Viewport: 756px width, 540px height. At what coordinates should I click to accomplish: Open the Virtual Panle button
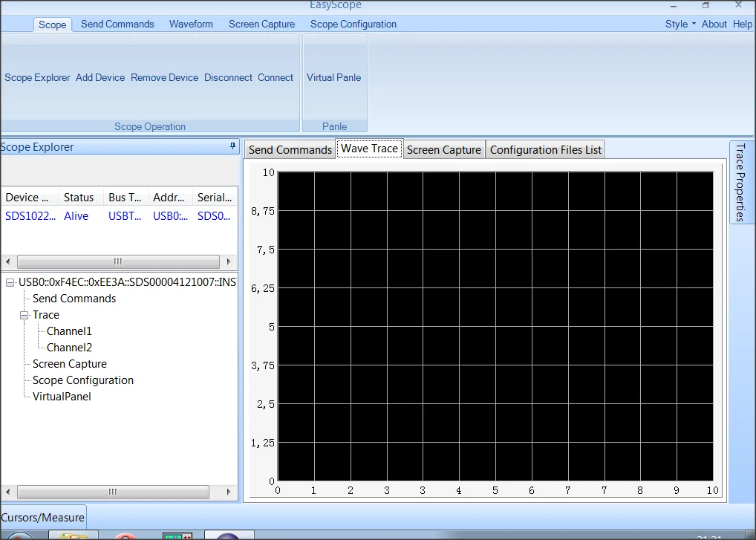pos(333,77)
